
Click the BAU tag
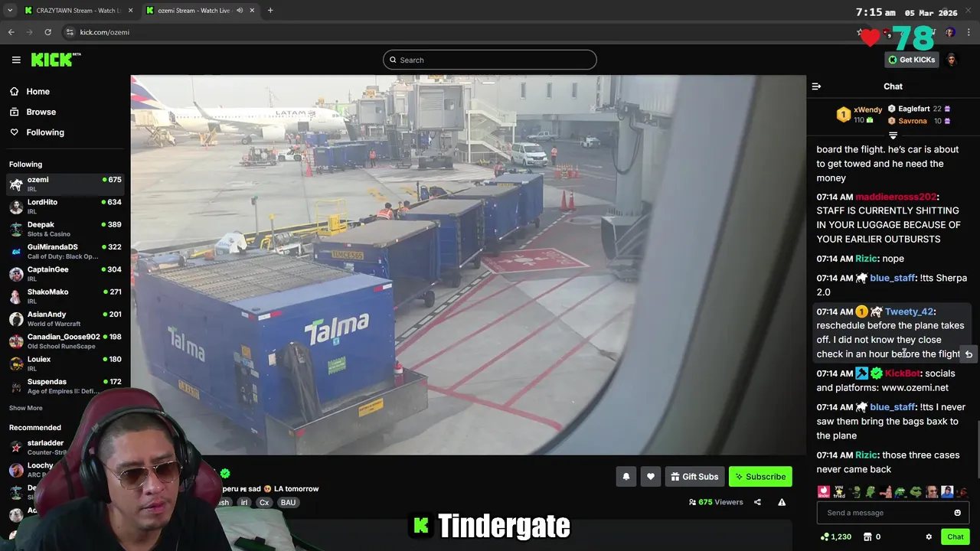pyautogui.click(x=288, y=503)
